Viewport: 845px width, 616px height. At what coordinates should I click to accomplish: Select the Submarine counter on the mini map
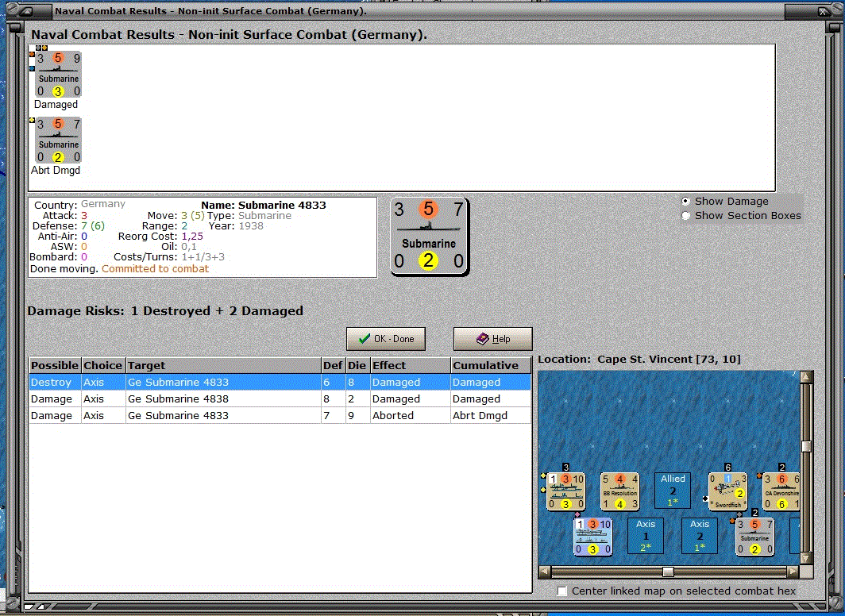(754, 537)
